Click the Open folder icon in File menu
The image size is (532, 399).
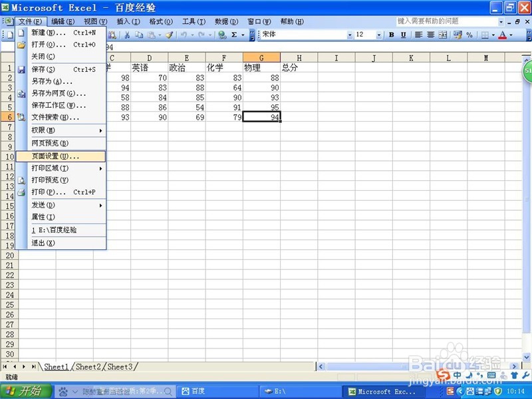click(x=21, y=45)
